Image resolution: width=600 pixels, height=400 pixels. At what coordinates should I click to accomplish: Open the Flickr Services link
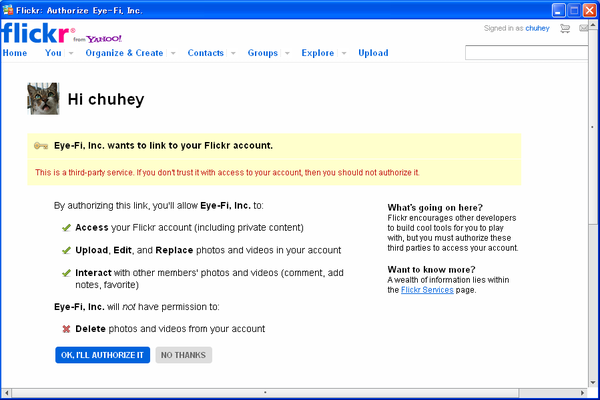pyautogui.click(x=427, y=290)
